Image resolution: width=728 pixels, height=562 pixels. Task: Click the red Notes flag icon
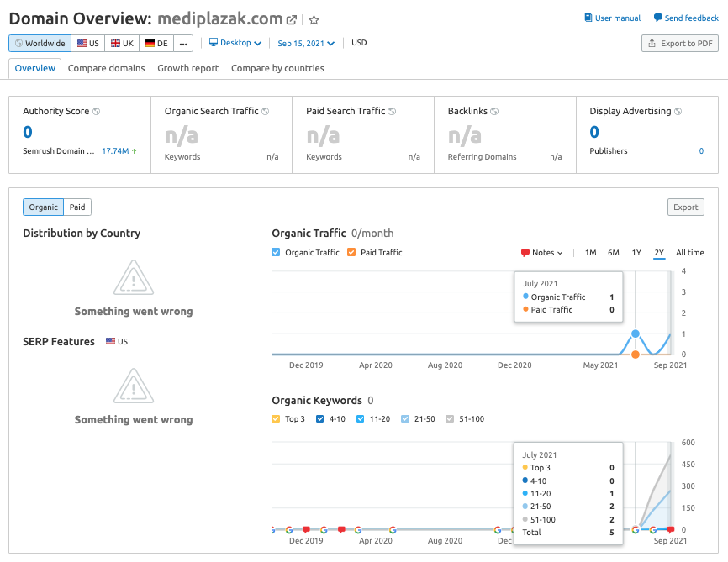point(525,253)
